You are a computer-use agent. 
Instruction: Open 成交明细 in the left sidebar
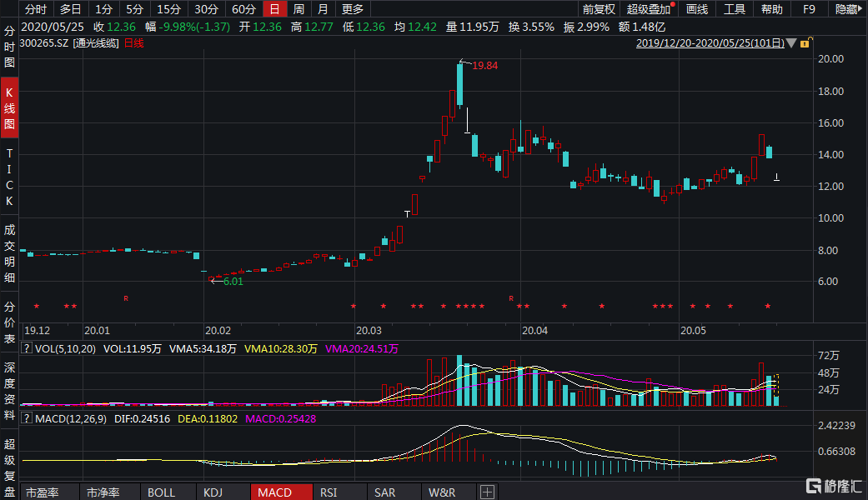(x=9, y=253)
